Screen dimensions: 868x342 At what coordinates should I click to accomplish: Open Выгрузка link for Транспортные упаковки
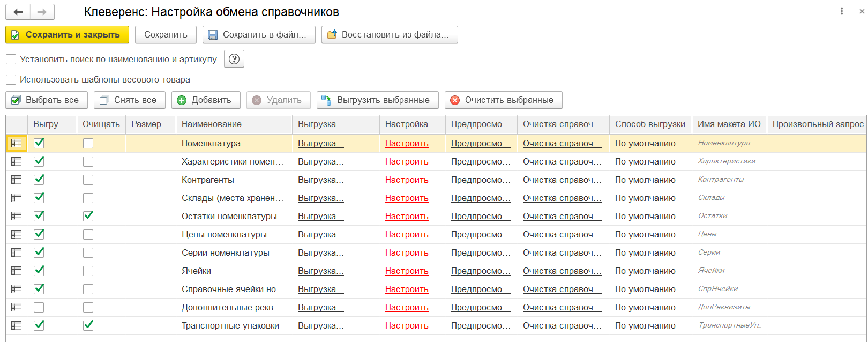pos(321,325)
